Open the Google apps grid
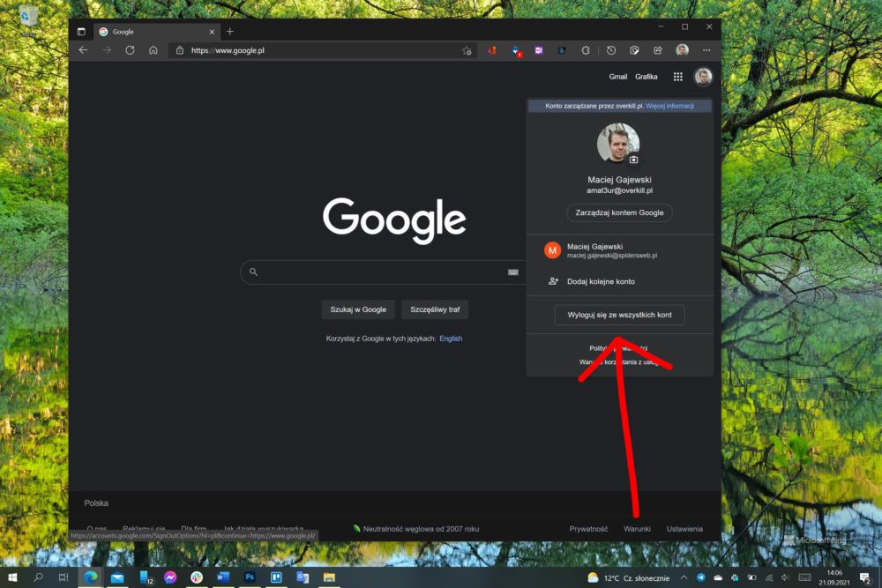The image size is (882, 588). point(677,77)
